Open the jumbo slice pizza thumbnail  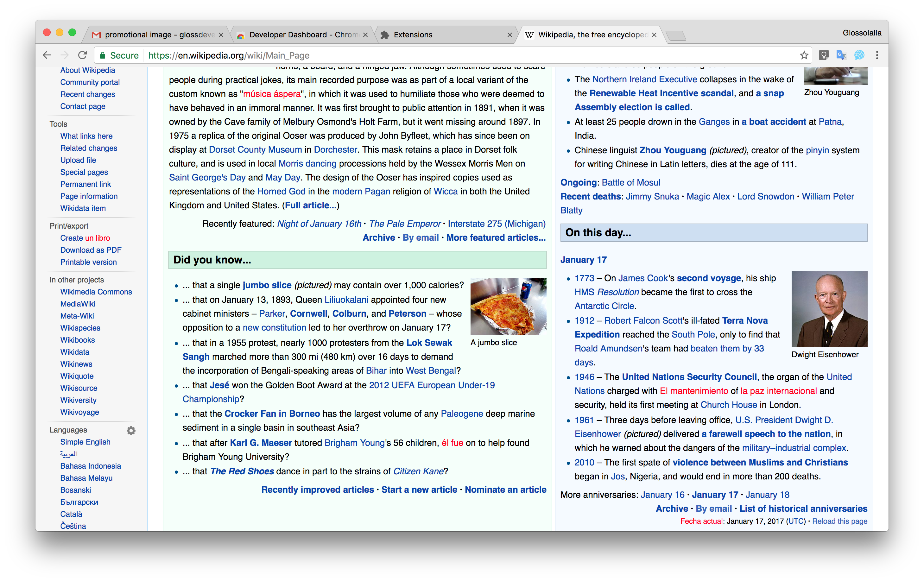click(508, 307)
